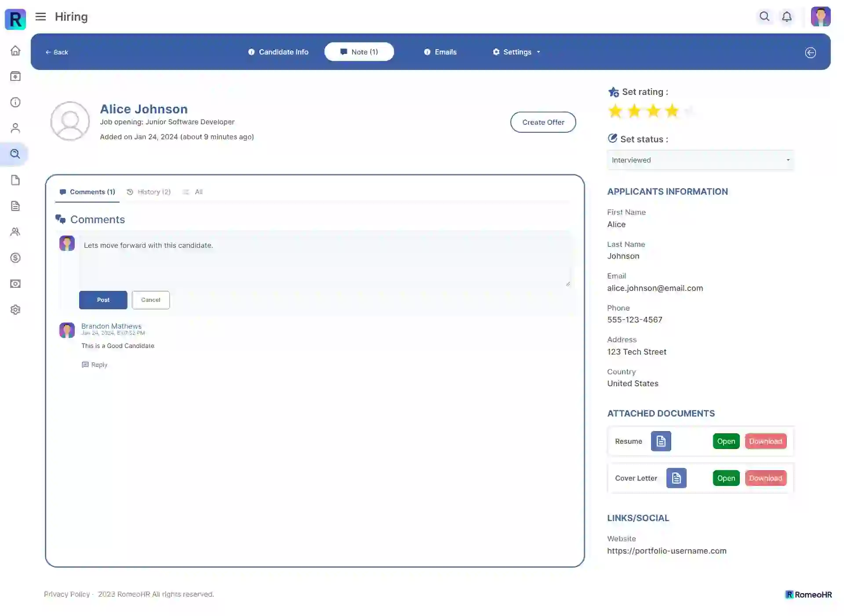Image resolution: width=844 pixels, height=616 pixels.
Task: Open Brandon Mathews commenter name
Action: (x=111, y=326)
